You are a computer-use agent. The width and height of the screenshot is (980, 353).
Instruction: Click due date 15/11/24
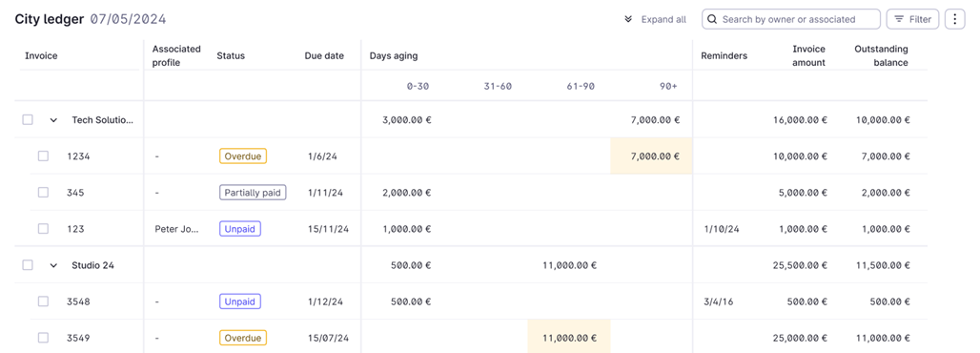(x=328, y=229)
